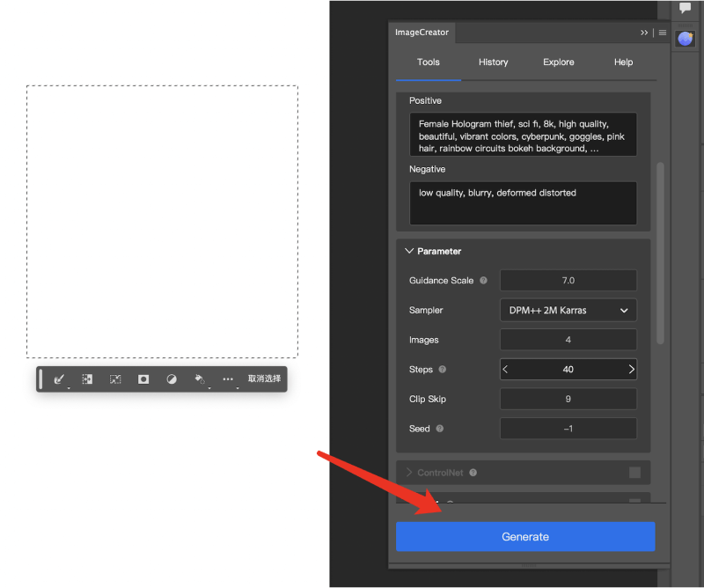Select the Marquee transform tool

pos(114,379)
